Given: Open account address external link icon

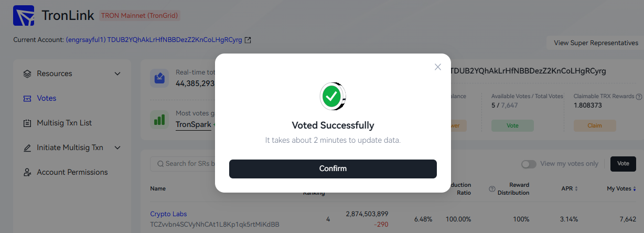Looking at the screenshot, I should [248, 40].
